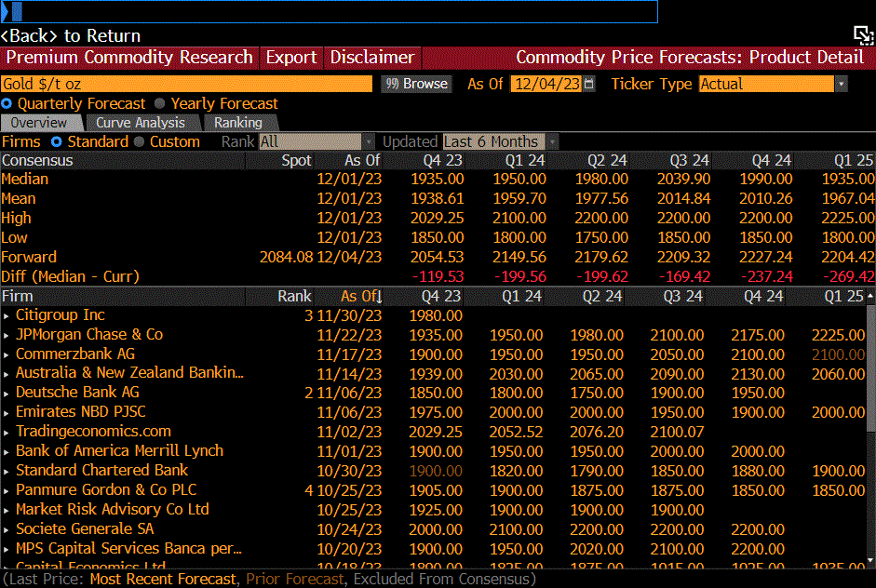The image size is (876, 588).
Task: Open the Premium Commodity Research menu
Action: (129, 58)
